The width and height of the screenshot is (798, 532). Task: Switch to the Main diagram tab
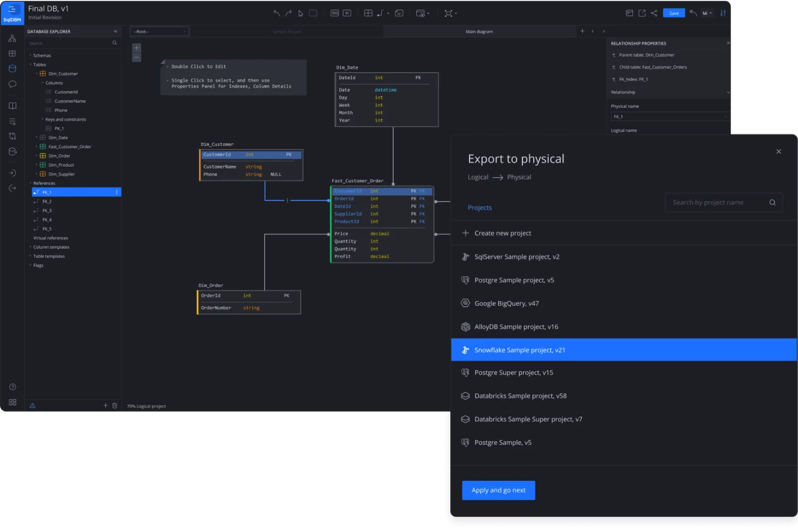pos(479,32)
